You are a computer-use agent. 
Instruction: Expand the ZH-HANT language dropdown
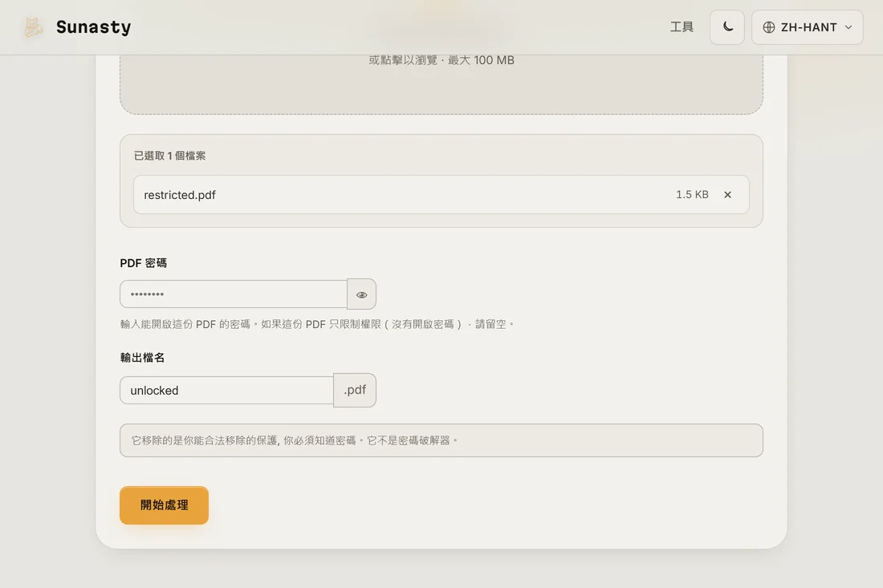click(807, 27)
